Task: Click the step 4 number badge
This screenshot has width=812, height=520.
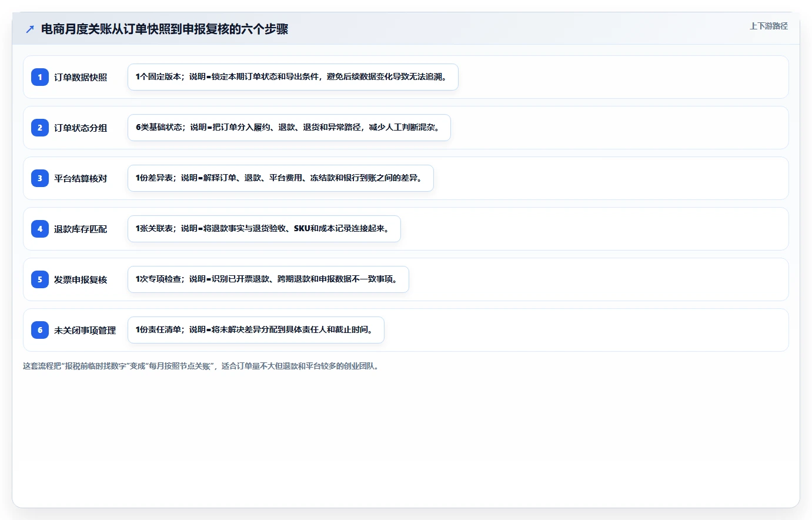Action: 40,229
